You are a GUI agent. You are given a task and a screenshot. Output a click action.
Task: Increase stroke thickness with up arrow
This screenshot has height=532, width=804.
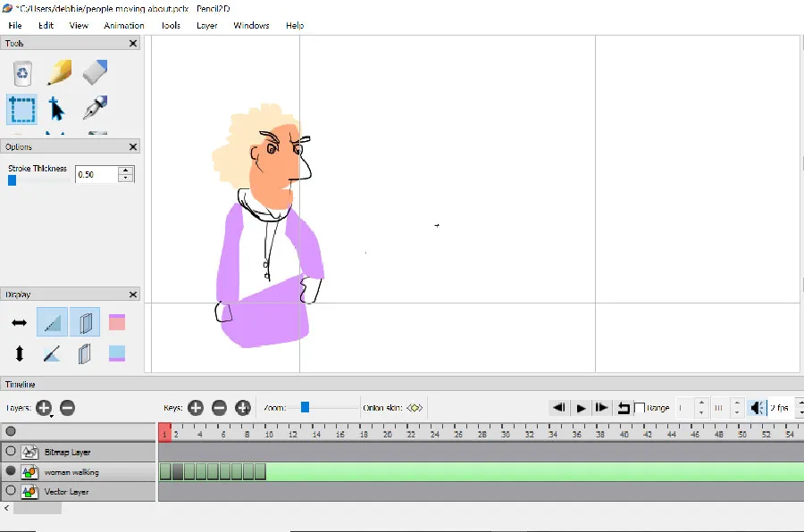click(x=126, y=170)
